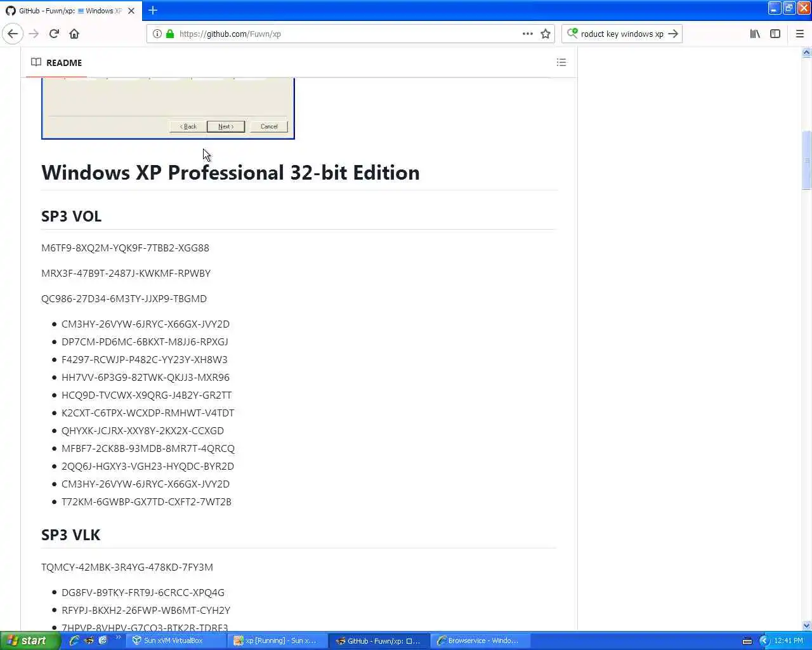
Task: Click key MFBF7-2CK8B-93MDB-8MR7T-4QRCQ
Action: [x=148, y=448]
